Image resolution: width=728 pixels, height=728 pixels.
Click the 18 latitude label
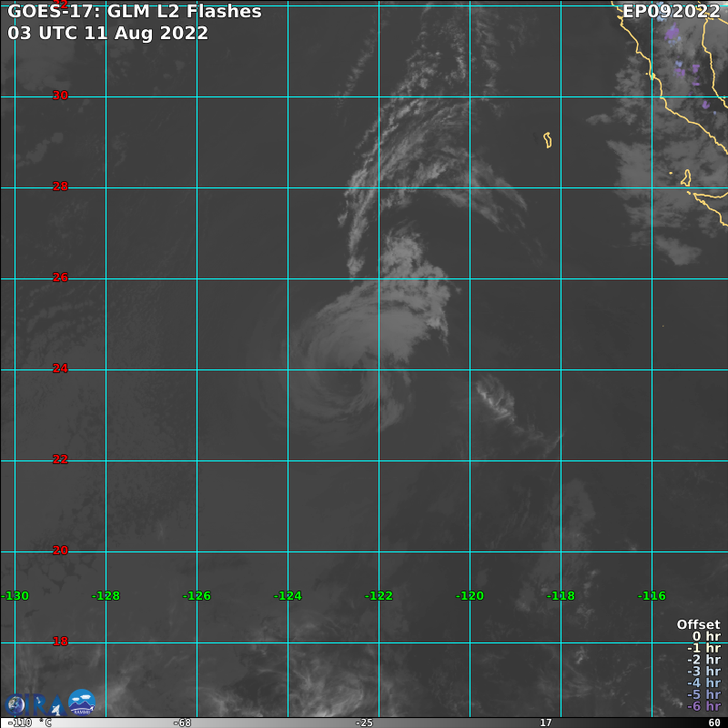point(60,642)
